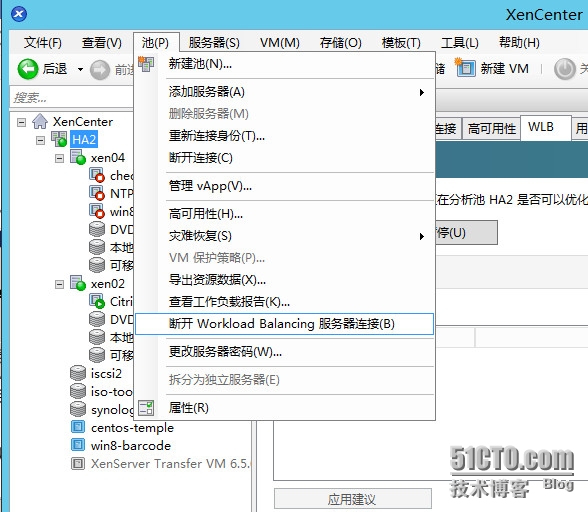Choose 重新连接身份(T)... menu entry
Viewport: 588px width, 512px height.
284,135
